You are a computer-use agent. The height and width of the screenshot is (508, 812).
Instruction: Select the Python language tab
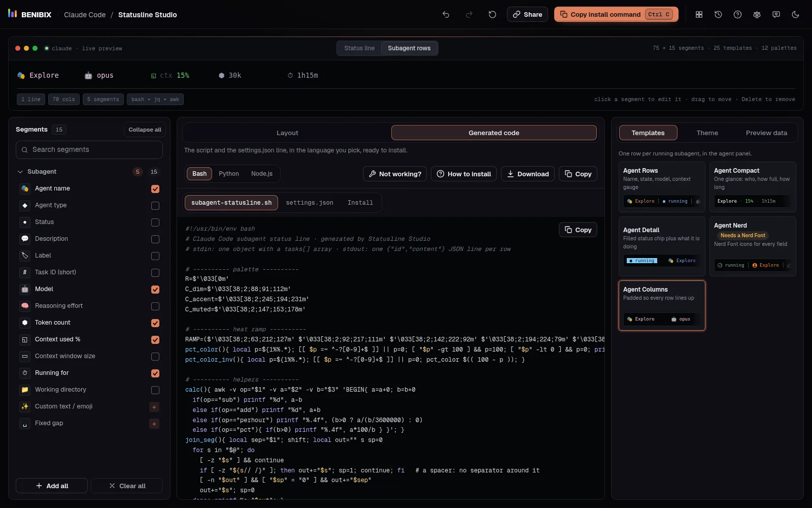pyautogui.click(x=229, y=174)
